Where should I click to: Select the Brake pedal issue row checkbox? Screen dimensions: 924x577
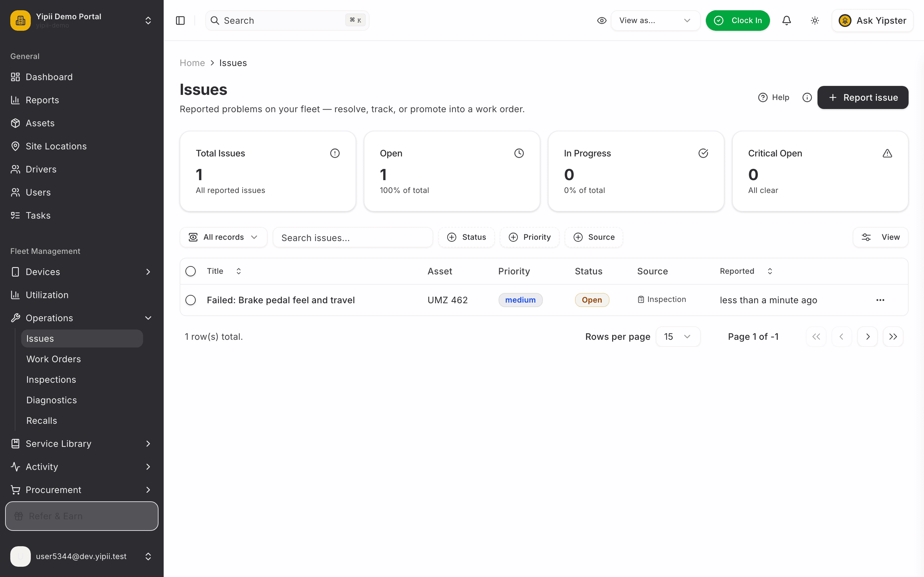pyautogui.click(x=191, y=300)
